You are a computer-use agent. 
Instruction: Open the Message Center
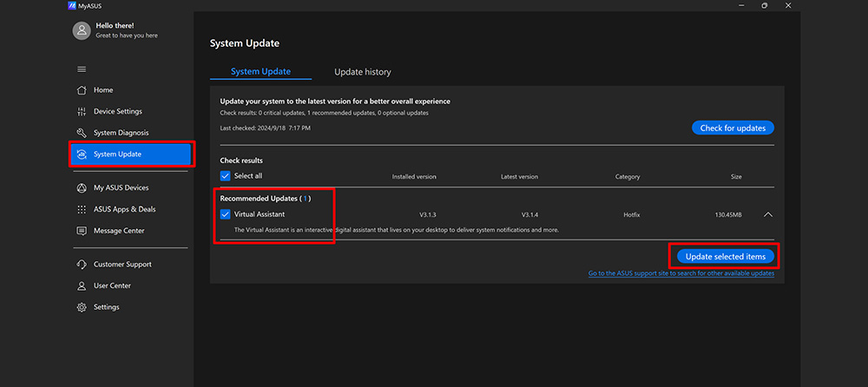pyautogui.click(x=118, y=230)
